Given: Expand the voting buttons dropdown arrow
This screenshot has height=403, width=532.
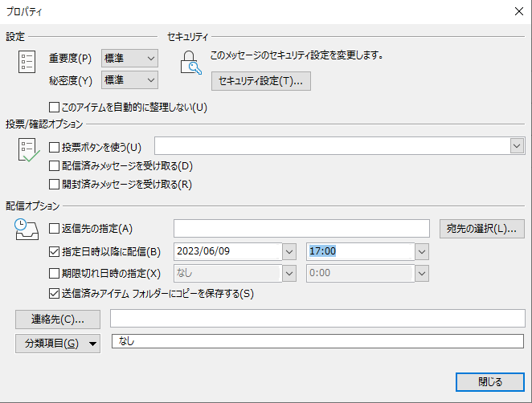Looking at the screenshot, I should 517,146.
